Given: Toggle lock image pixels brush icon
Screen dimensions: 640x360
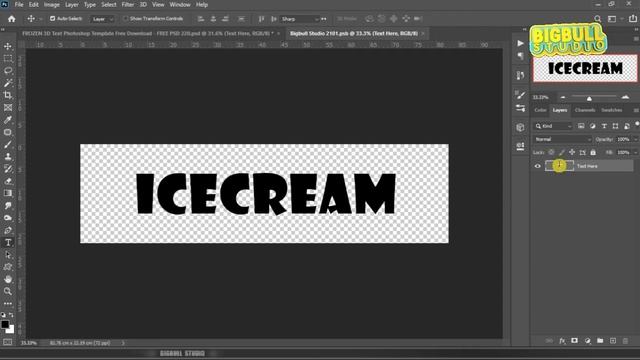Looking at the screenshot, I should pos(562,152).
